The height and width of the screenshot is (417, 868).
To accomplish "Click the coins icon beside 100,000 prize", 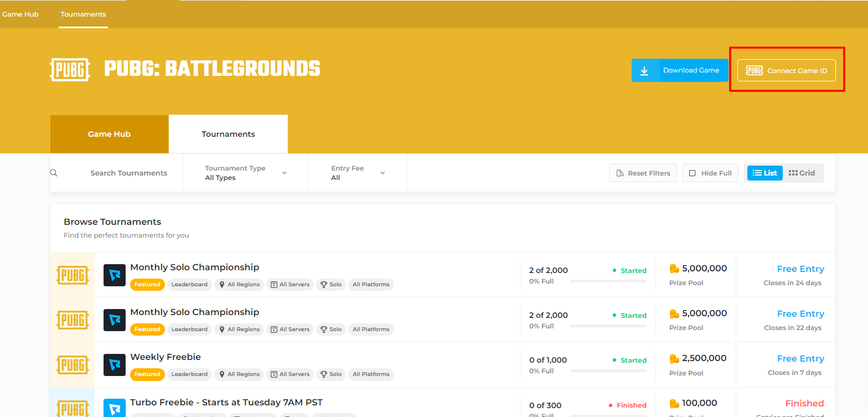I will coord(674,404).
